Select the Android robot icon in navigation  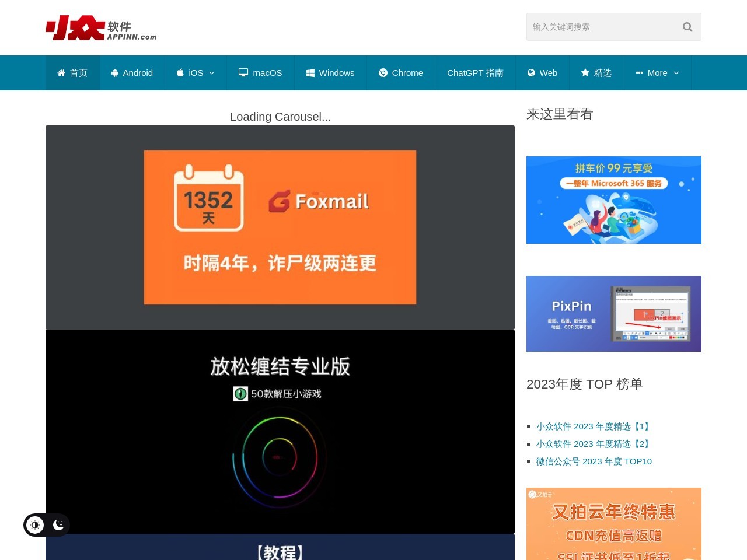114,72
